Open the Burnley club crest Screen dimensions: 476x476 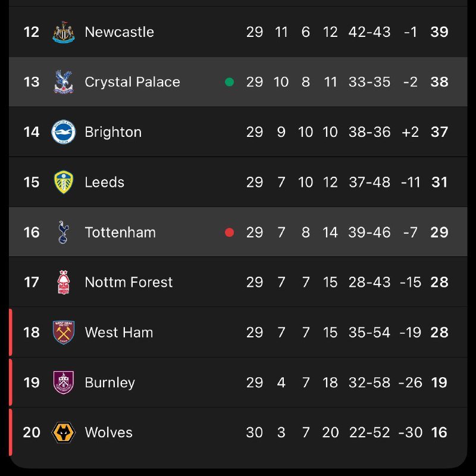(x=64, y=382)
